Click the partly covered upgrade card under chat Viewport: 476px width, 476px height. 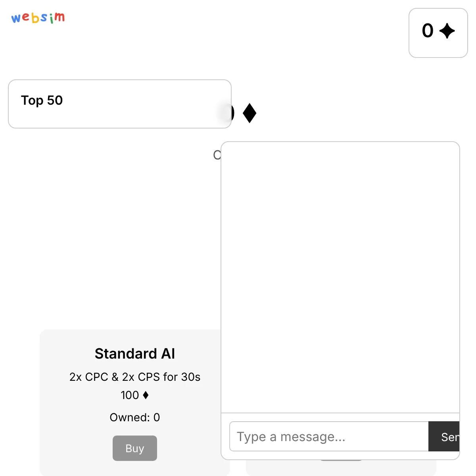[x=341, y=468]
